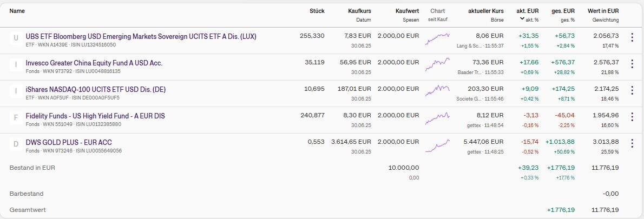The width and height of the screenshot is (644, 219).
Task: Click the 'F' logo icon of Fidelity Funds
Action: point(16,117)
